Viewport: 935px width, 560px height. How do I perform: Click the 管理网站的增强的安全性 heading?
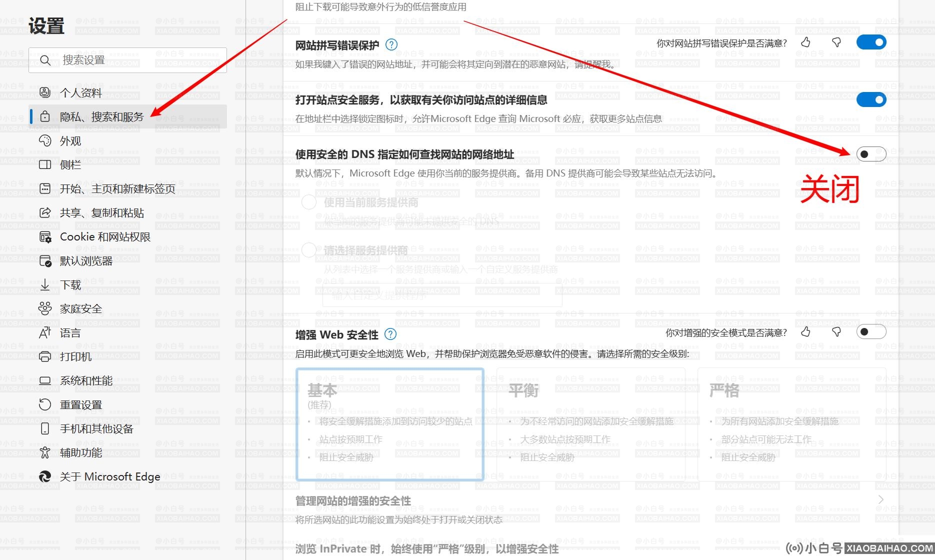353,501
